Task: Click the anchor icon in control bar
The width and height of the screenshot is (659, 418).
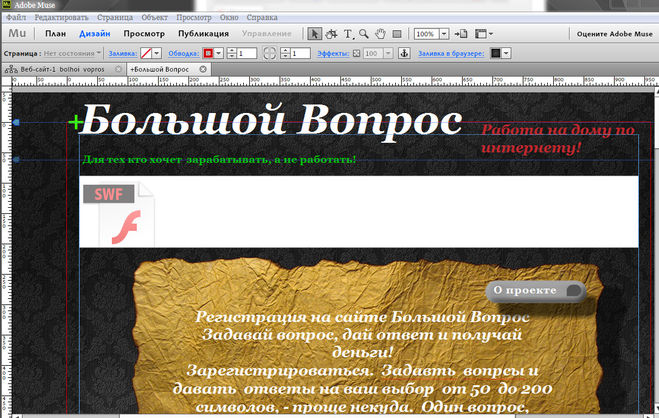Action: coord(404,53)
